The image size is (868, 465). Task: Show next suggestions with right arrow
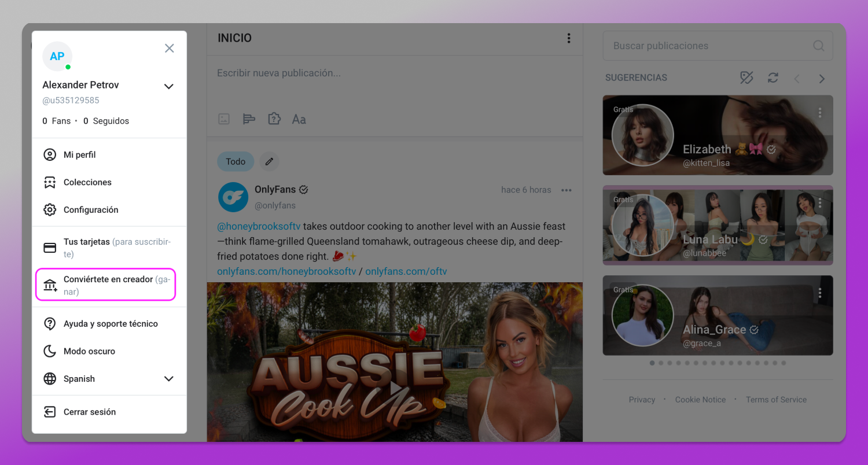[822, 79]
